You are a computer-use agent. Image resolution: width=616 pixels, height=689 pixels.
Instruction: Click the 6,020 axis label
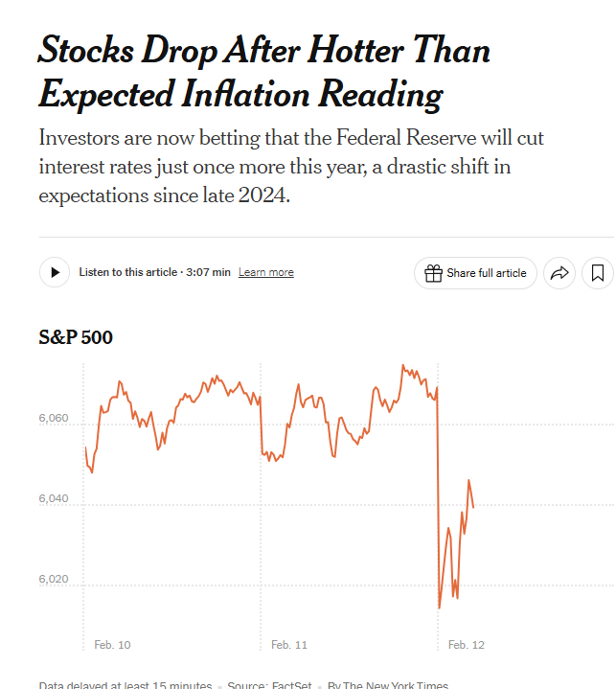56,581
